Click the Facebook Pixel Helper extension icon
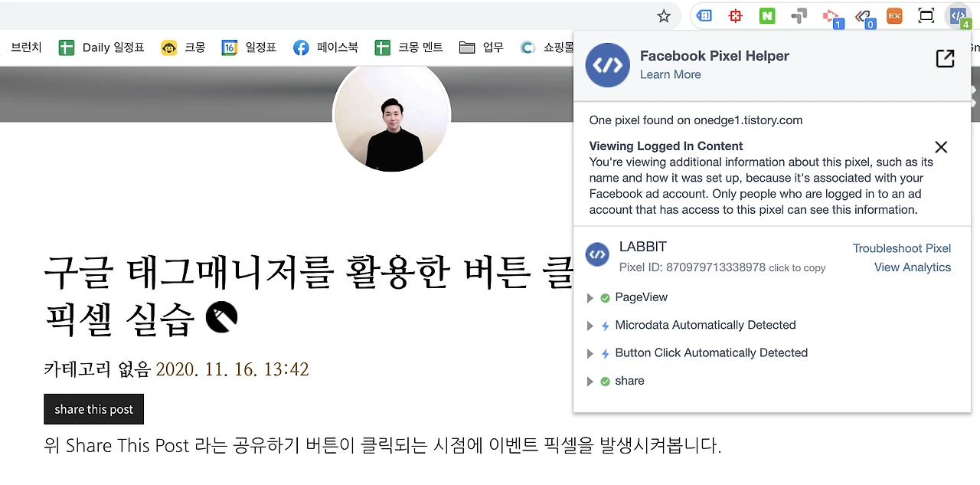 958,16
